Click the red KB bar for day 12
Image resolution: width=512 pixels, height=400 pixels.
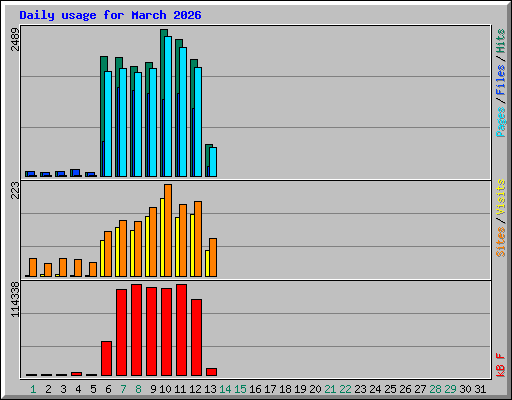[x=197, y=338]
